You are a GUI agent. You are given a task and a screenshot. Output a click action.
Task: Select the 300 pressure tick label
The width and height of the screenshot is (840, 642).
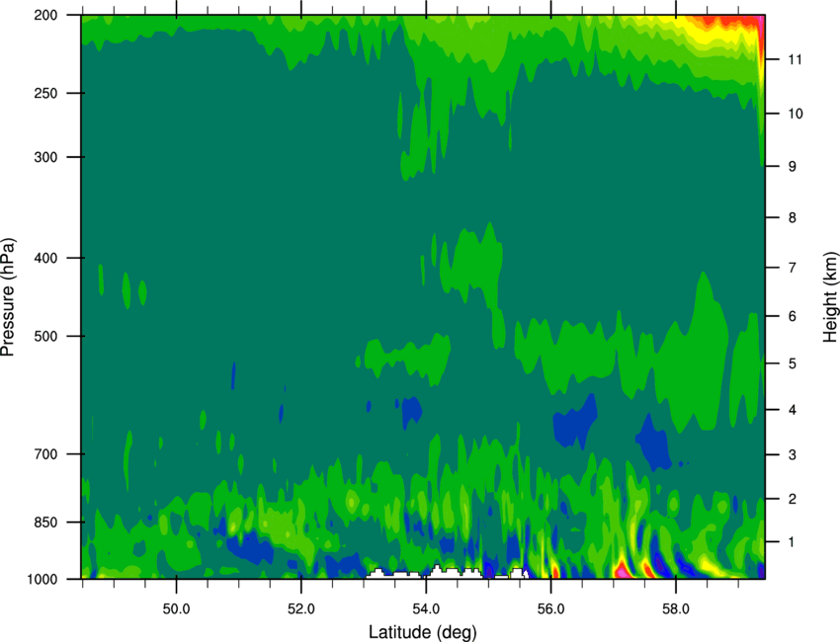[45, 157]
